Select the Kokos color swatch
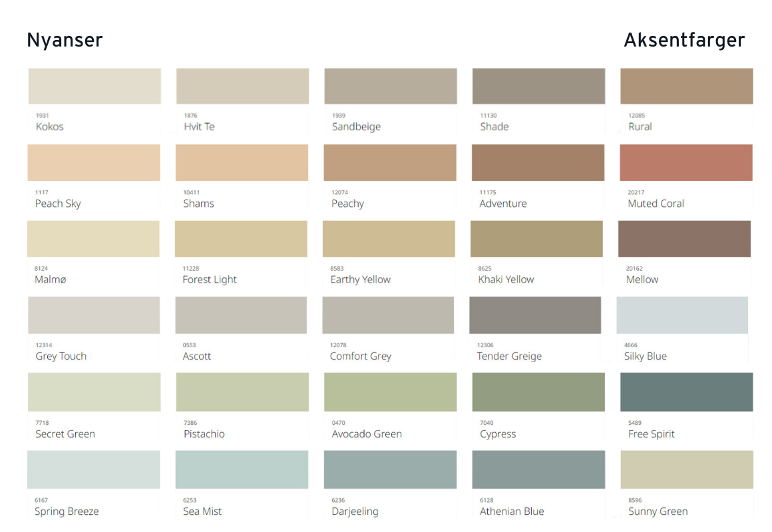Image resolution: width=772 pixels, height=532 pixels. click(95, 86)
